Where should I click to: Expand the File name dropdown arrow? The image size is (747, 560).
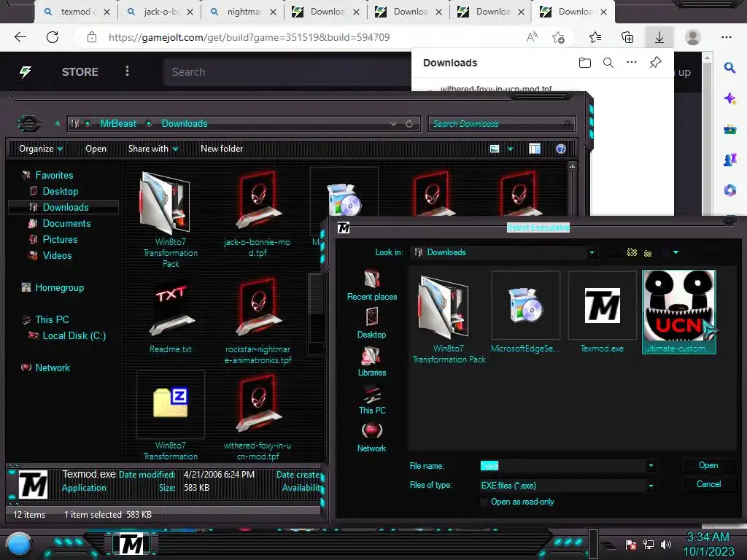click(x=651, y=466)
